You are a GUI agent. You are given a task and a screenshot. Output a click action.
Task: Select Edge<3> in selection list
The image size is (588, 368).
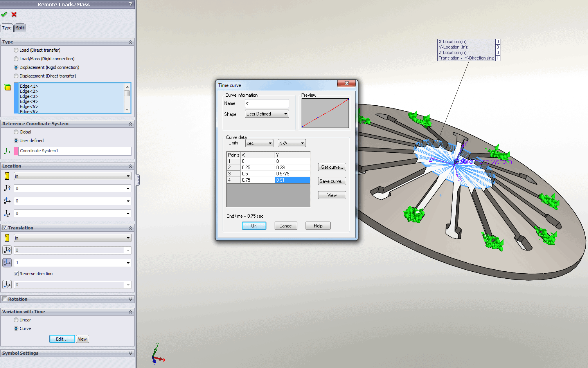pyautogui.click(x=29, y=96)
